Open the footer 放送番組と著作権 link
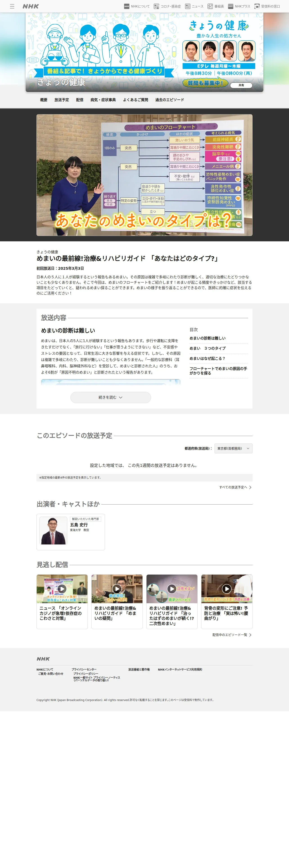The image size is (289, 868). tap(139, 669)
